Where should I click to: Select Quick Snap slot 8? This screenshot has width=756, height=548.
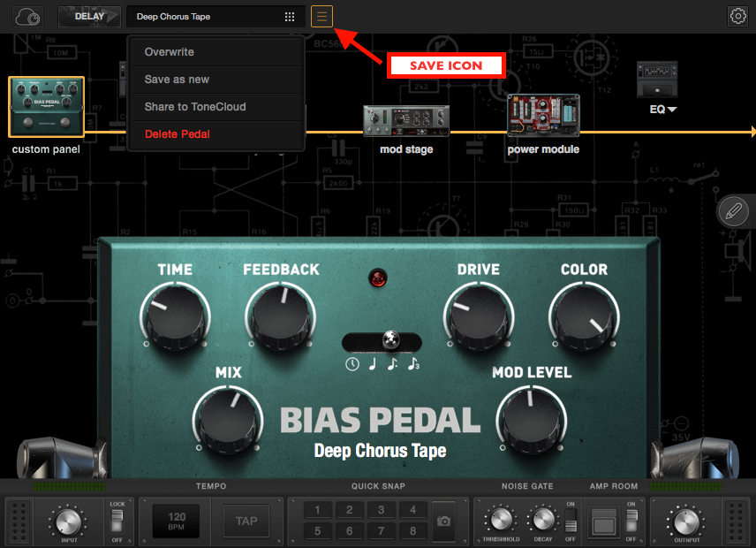click(412, 531)
